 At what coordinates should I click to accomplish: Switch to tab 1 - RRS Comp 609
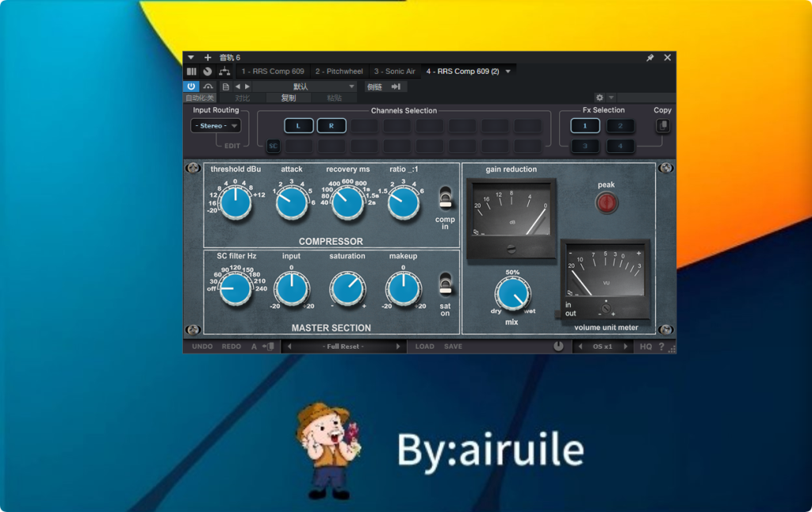coord(273,71)
